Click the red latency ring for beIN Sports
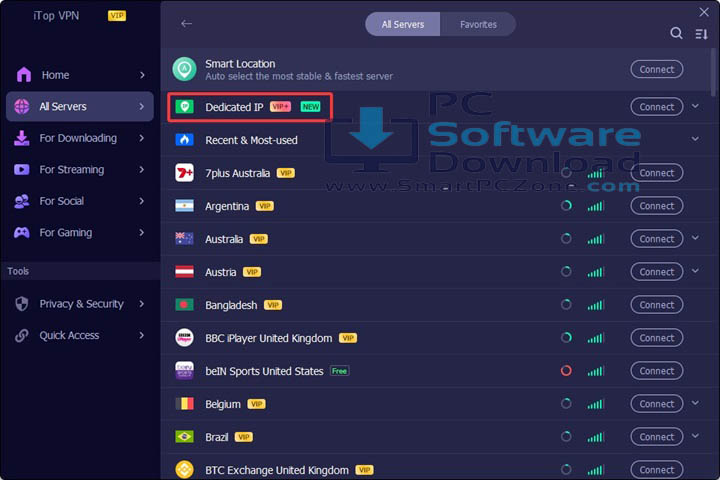720x480 pixels. tap(566, 371)
